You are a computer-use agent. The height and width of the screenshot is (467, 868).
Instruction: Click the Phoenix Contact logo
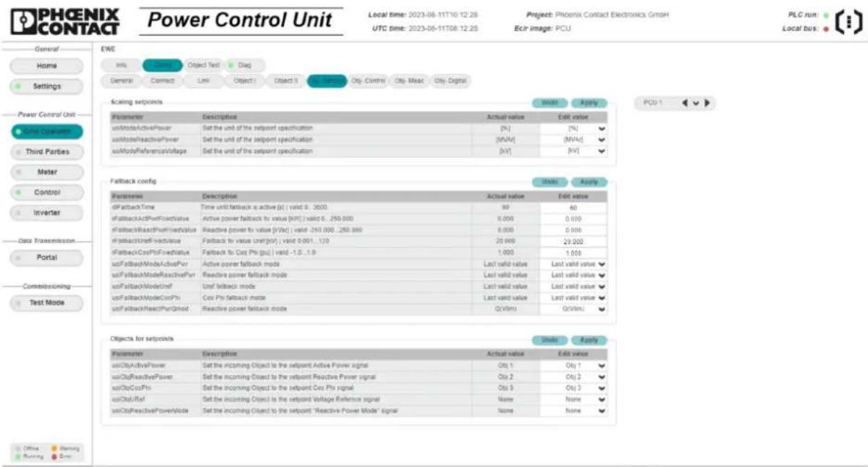click(66, 21)
